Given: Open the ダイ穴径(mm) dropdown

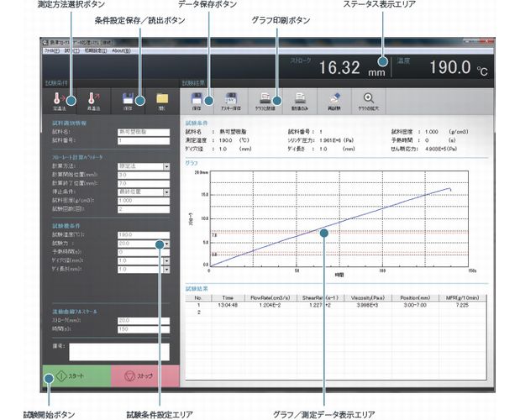Looking at the screenshot, I should [x=167, y=261].
